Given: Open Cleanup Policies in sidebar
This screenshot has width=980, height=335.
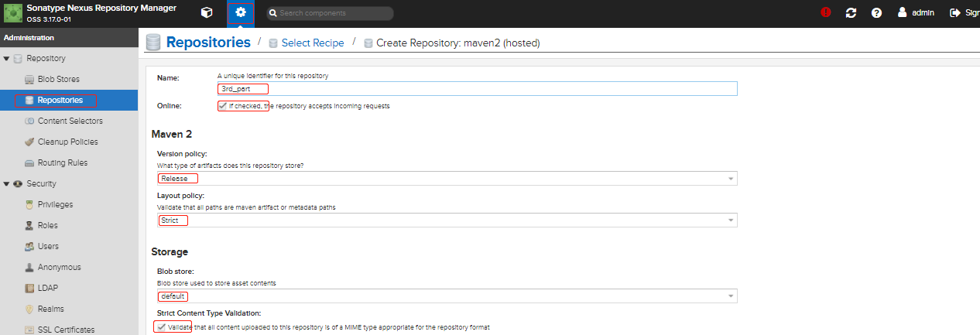Looking at the screenshot, I should click(x=67, y=142).
